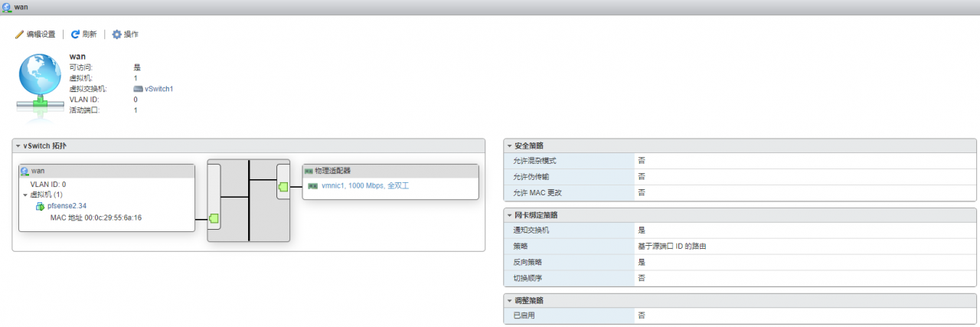This screenshot has height=327, width=980.
Task: Collapse the 调整策略 section
Action: click(509, 300)
